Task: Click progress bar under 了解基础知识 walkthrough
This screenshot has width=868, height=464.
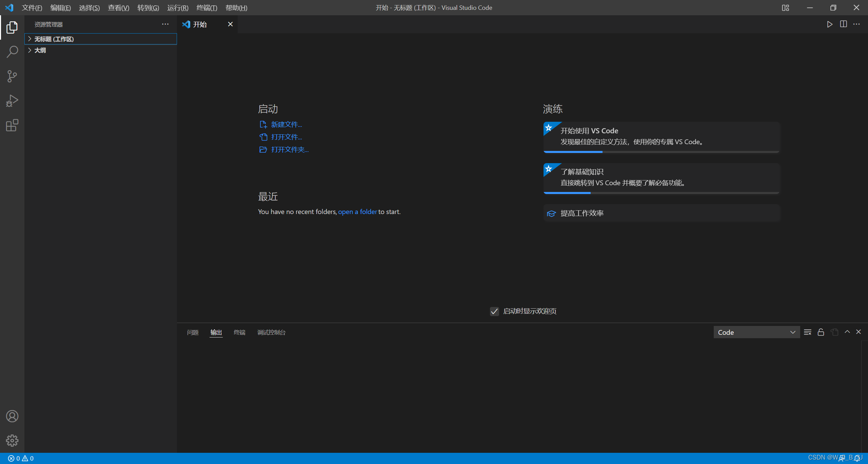Action: pyautogui.click(x=661, y=193)
